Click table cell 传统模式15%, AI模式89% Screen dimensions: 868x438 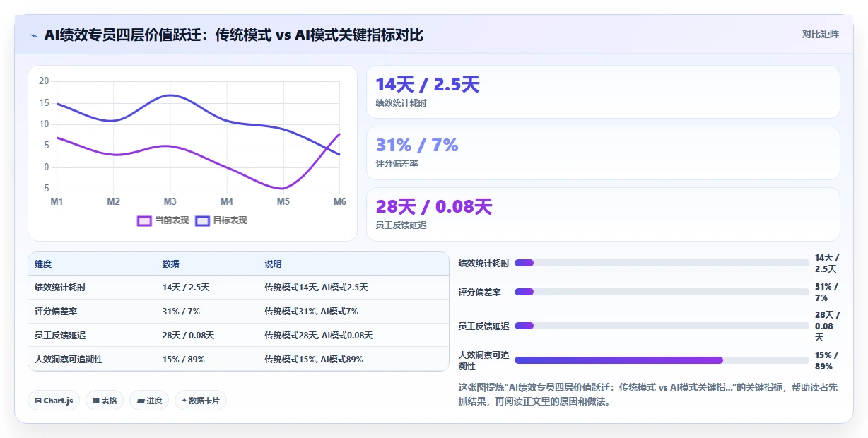point(314,360)
